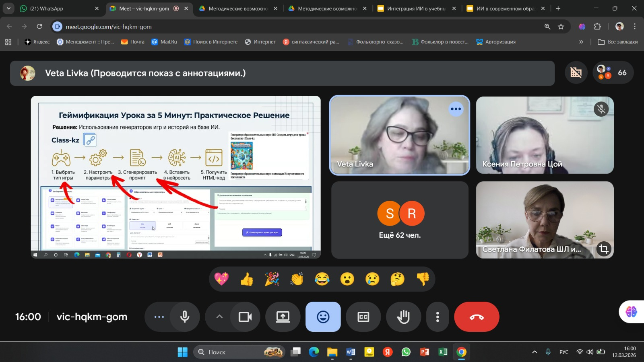Turn on closed captions
Viewport: 644px width, 362px height.
tap(363, 317)
